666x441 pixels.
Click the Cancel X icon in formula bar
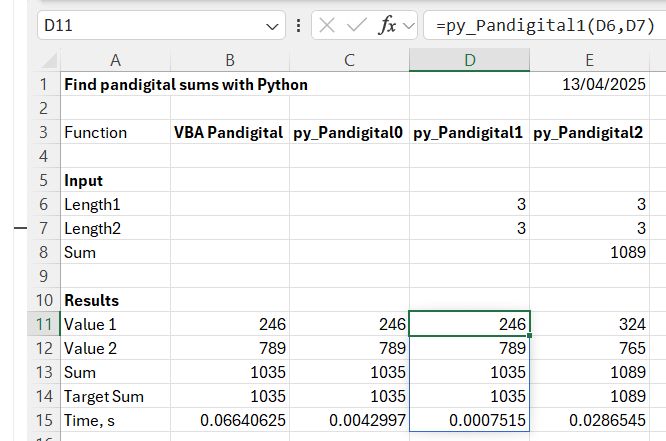pyautogui.click(x=327, y=26)
